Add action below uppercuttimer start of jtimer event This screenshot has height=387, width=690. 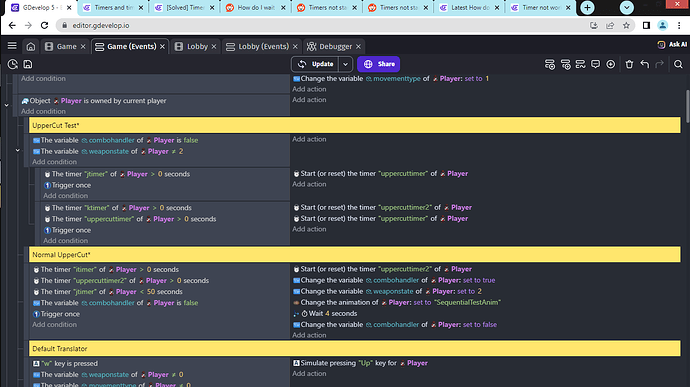click(x=309, y=184)
